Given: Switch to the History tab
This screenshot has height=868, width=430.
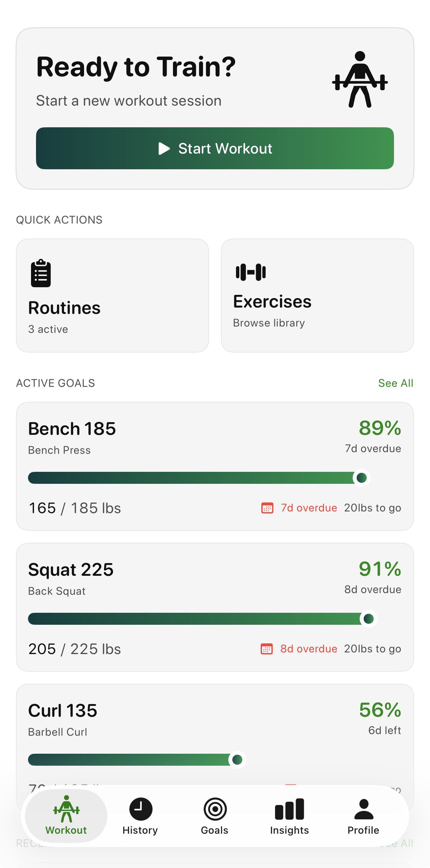Looking at the screenshot, I should click(x=140, y=816).
